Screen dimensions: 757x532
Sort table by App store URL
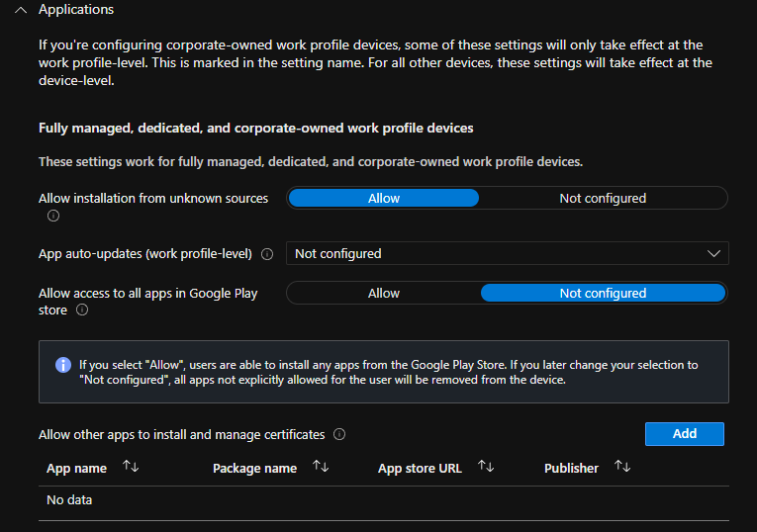(486, 467)
